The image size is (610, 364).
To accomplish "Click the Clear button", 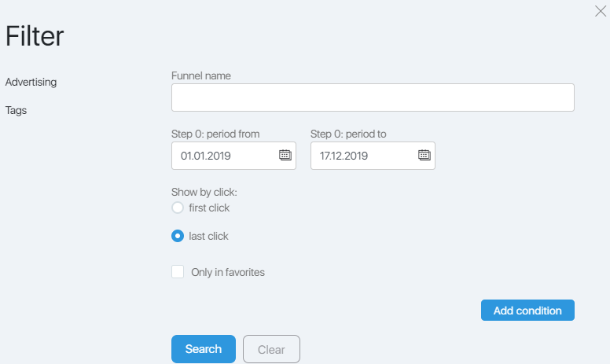I will [271, 349].
